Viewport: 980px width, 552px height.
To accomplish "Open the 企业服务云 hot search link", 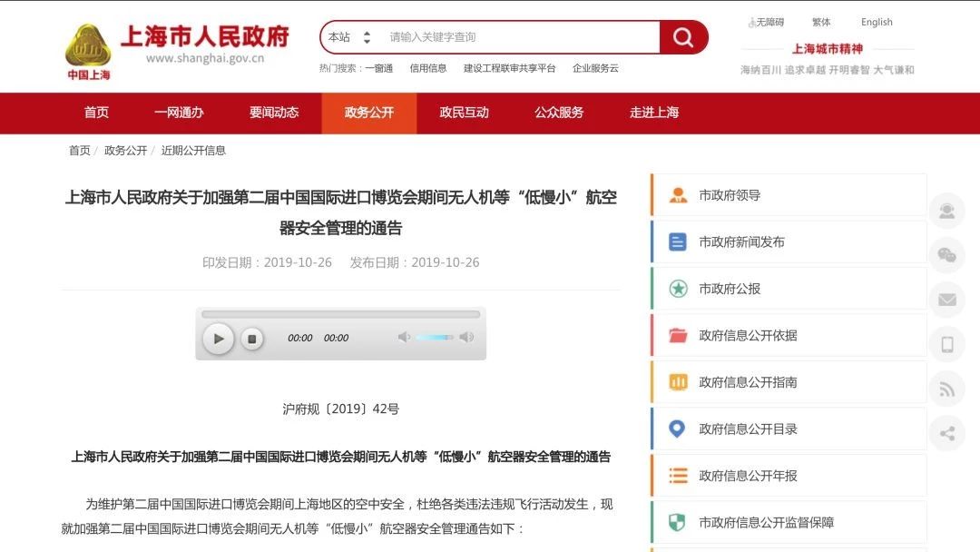I will 595,68.
